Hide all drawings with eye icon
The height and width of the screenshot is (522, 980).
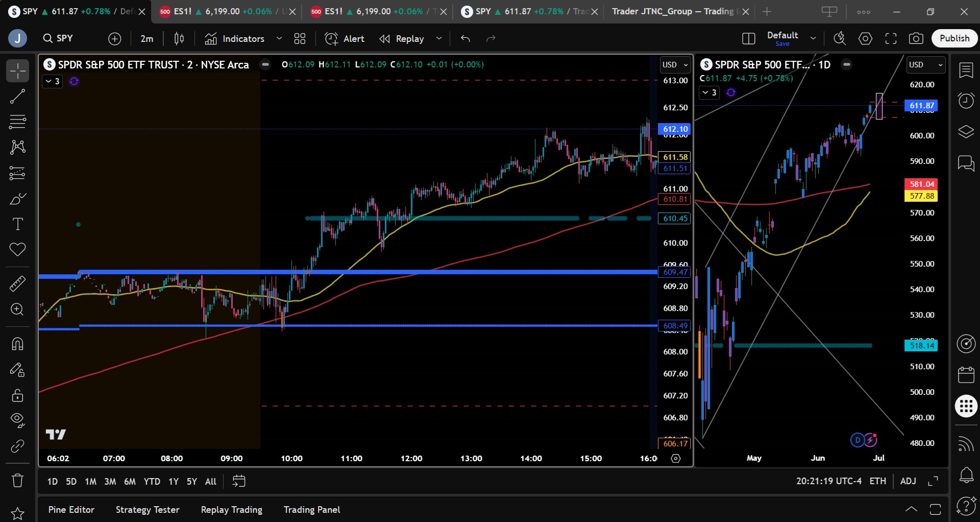point(17,420)
